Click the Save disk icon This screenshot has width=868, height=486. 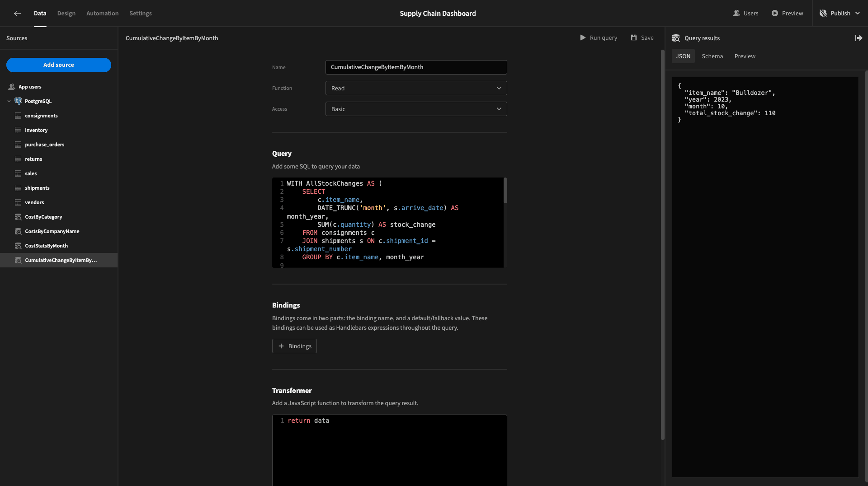pos(634,38)
